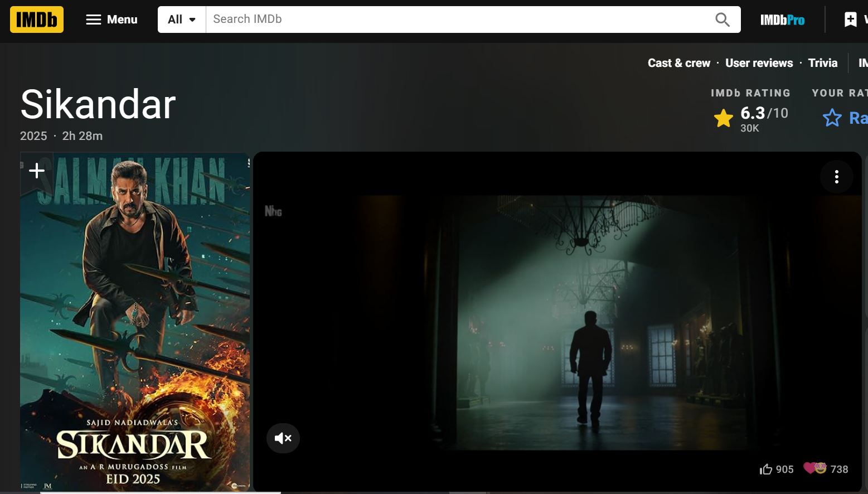
Task: Open the video three-dot options menu
Action: (x=836, y=177)
